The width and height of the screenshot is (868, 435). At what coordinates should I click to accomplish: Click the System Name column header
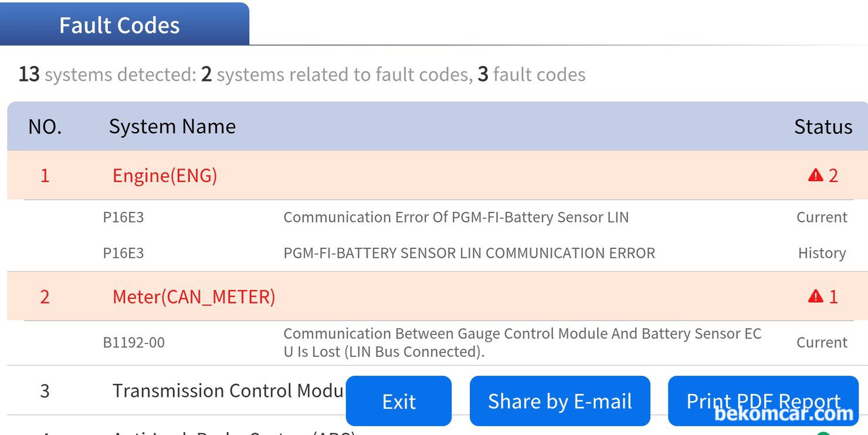tap(172, 127)
